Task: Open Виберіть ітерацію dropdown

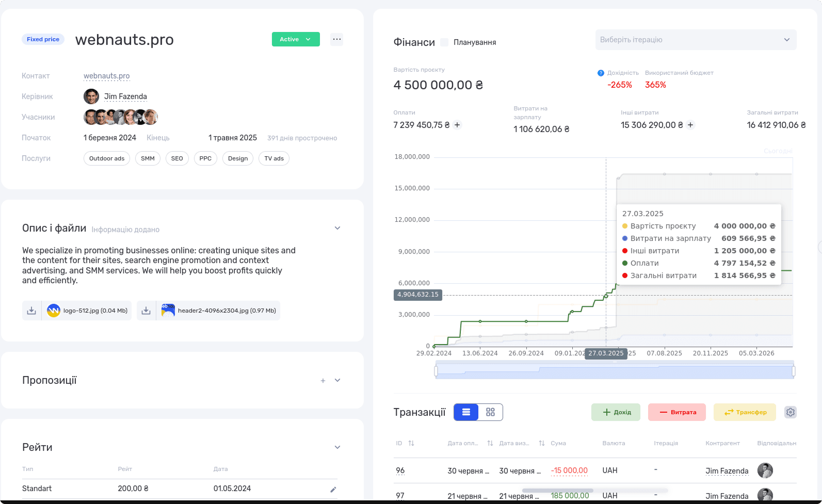Action: click(696, 40)
